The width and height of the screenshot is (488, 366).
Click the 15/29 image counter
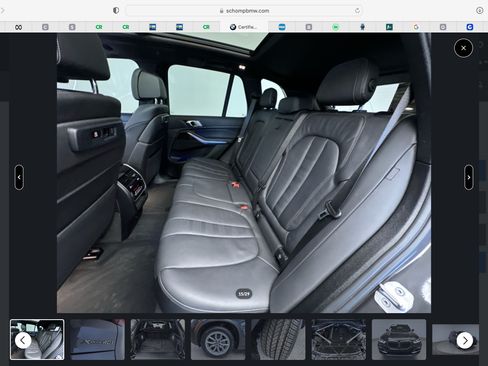click(244, 294)
